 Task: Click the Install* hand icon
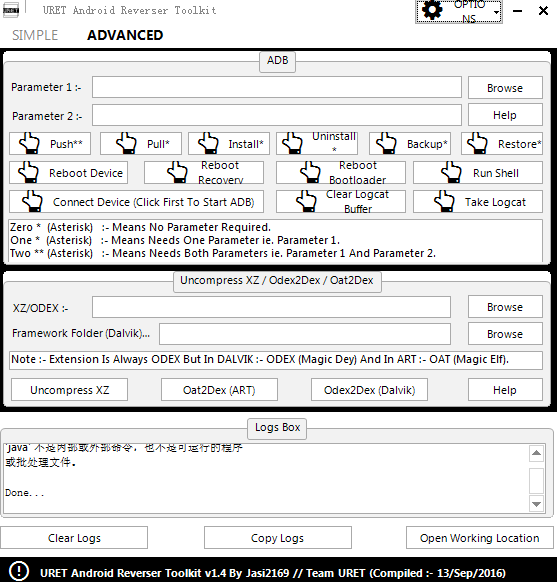[208, 143]
